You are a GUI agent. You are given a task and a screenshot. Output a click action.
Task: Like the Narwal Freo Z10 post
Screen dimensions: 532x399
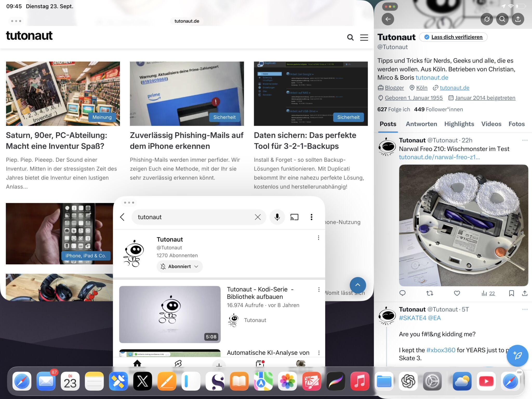(457, 293)
